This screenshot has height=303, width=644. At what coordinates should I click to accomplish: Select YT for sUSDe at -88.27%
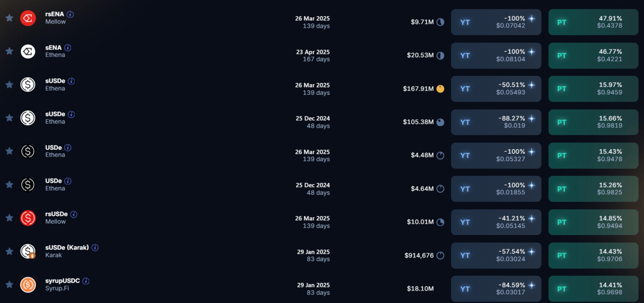(x=496, y=122)
